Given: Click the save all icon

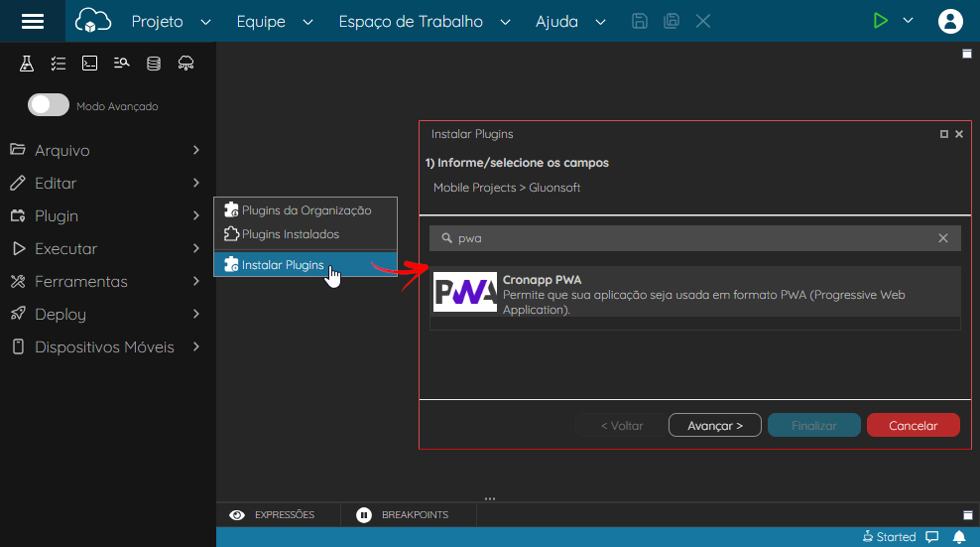Looking at the screenshot, I should (x=672, y=21).
